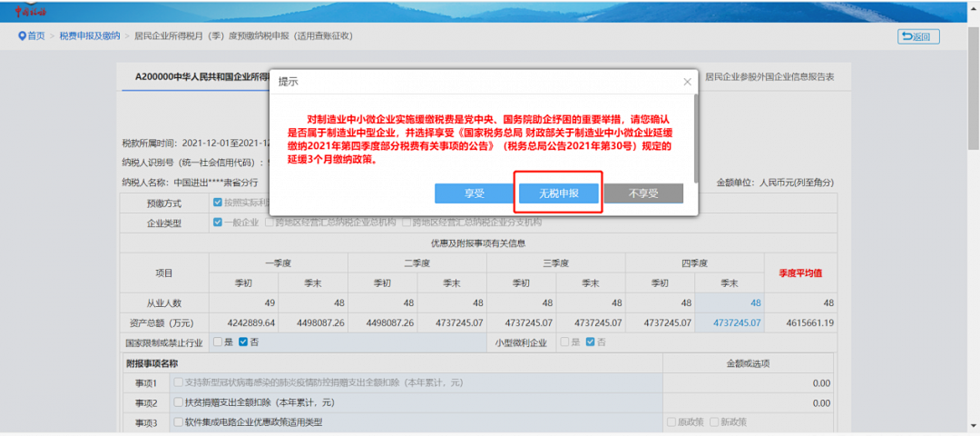Check 事项3 软件集成电路企业优惠政策 checkbox
The image size is (980, 436).
179,421
